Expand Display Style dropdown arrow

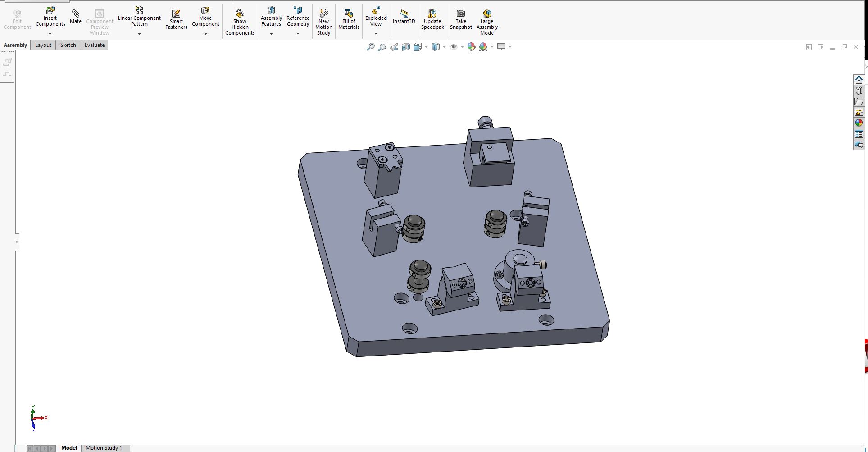(x=444, y=47)
